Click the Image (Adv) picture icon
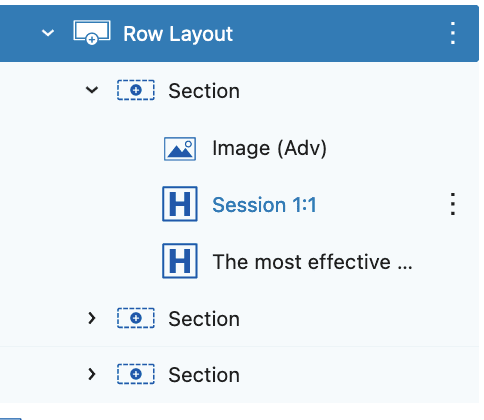484x420 pixels. point(180,149)
